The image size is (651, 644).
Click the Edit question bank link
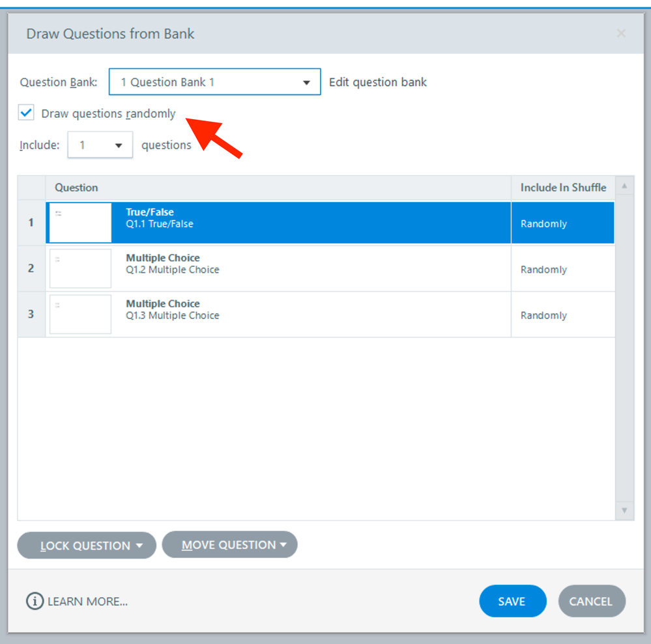377,82
